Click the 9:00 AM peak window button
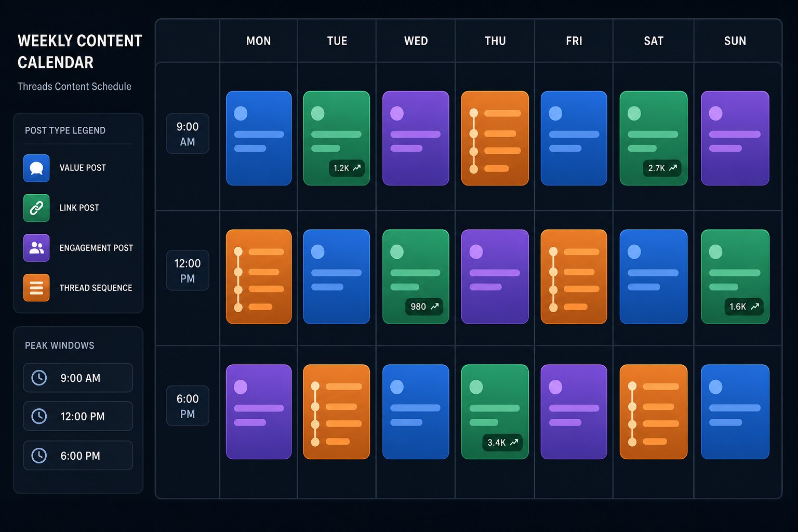Image resolution: width=798 pixels, height=532 pixels. pyautogui.click(x=78, y=378)
